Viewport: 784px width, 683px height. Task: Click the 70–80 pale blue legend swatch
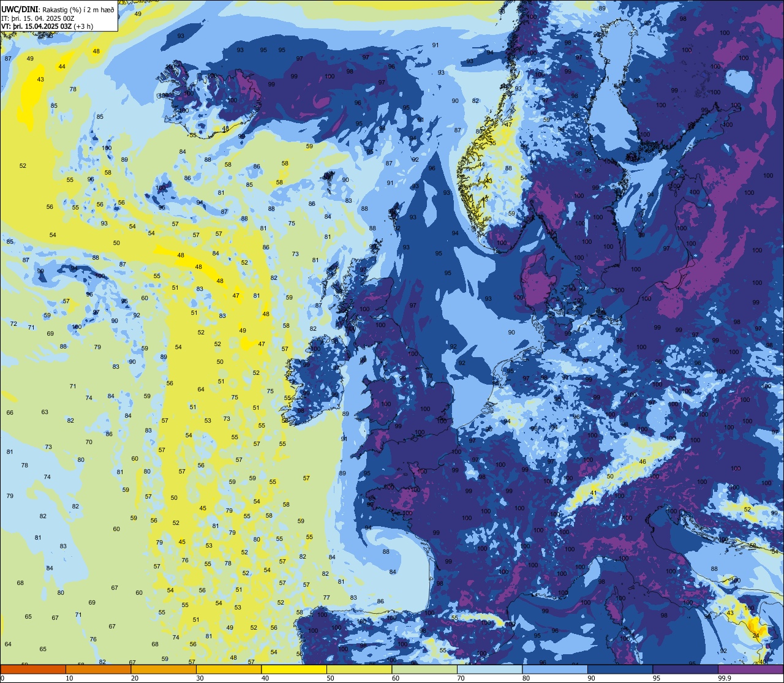click(489, 669)
